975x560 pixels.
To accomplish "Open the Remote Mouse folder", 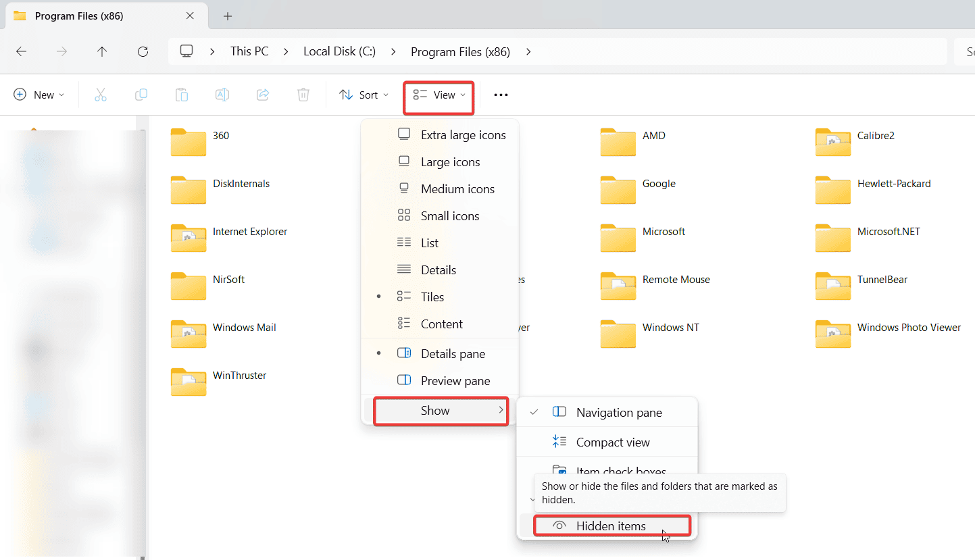I will click(x=655, y=286).
